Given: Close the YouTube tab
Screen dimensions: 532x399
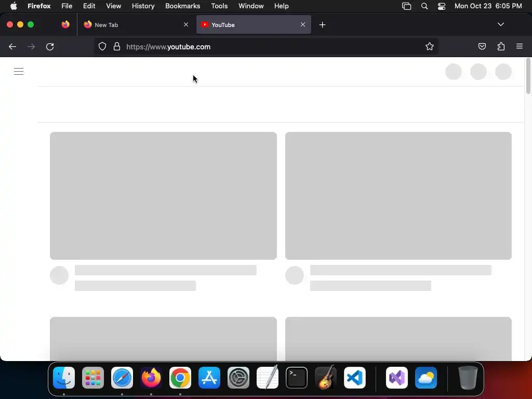Looking at the screenshot, I should (303, 24).
